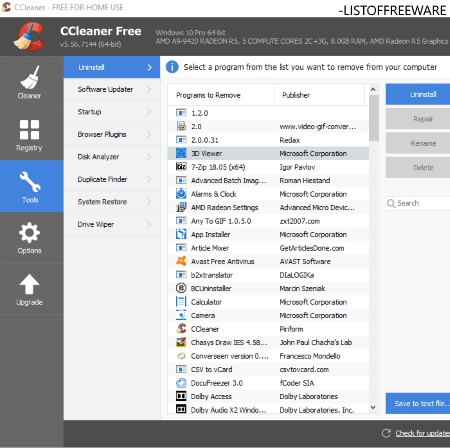Sort by Publisher column header
The height and width of the screenshot is (448, 450).
319,95
